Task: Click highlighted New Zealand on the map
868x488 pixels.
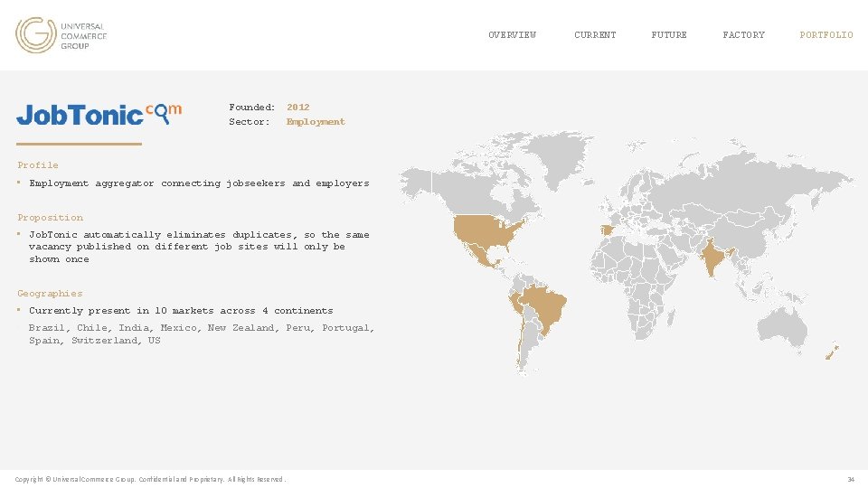Action: pyautogui.click(x=832, y=352)
